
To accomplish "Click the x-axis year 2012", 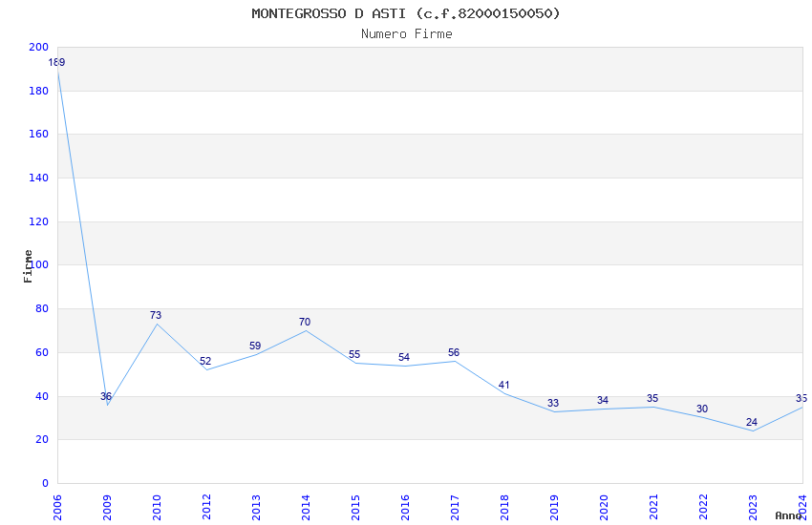I will [206, 508].
